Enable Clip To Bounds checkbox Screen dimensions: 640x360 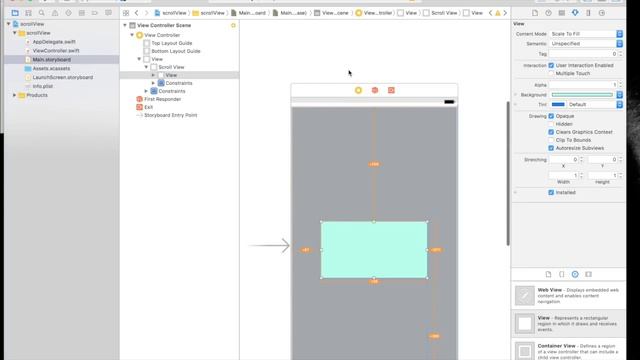[551, 140]
